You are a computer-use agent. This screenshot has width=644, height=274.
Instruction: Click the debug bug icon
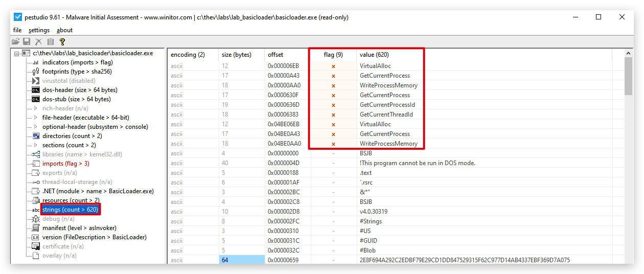[x=36, y=219]
